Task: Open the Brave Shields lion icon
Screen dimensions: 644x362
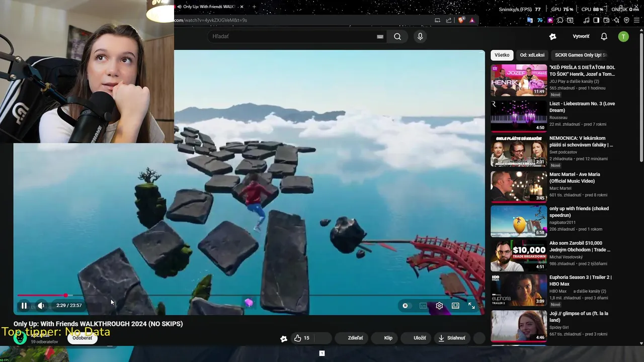Action: pyautogui.click(x=460, y=20)
